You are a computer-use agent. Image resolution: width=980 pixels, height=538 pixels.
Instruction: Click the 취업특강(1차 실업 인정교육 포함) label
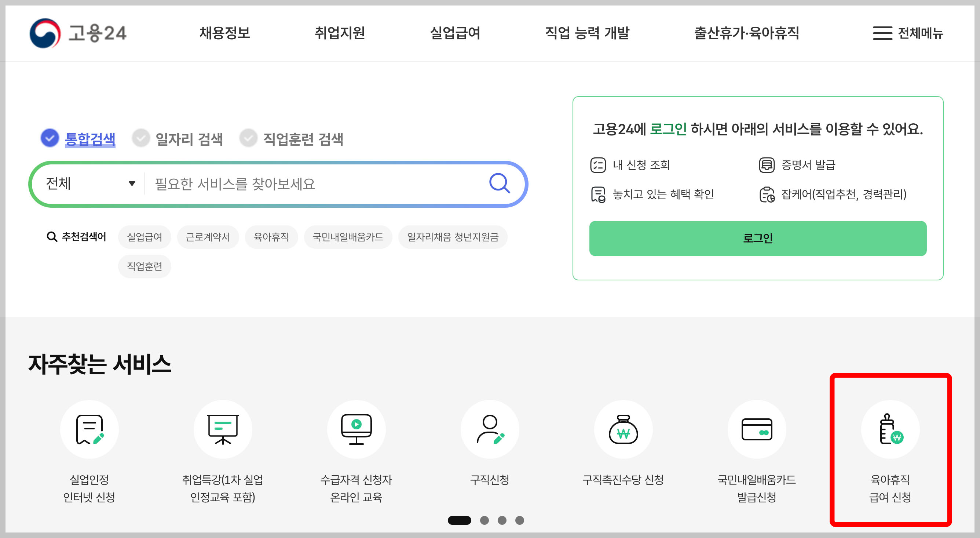pos(223,488)
